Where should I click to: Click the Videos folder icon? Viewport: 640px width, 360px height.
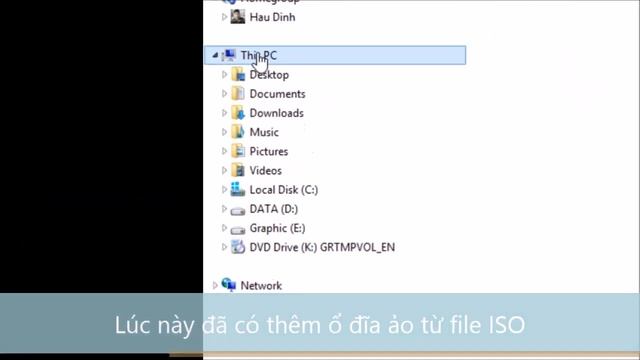tap(238, 170)
